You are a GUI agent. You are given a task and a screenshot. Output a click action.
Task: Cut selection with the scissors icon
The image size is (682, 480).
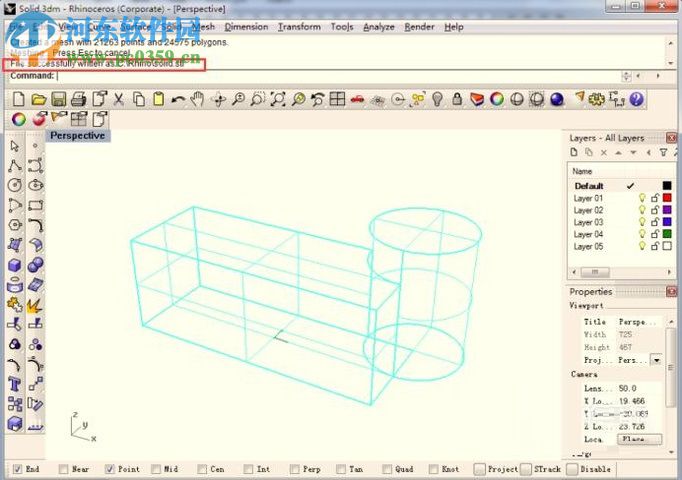coord(118,100)
